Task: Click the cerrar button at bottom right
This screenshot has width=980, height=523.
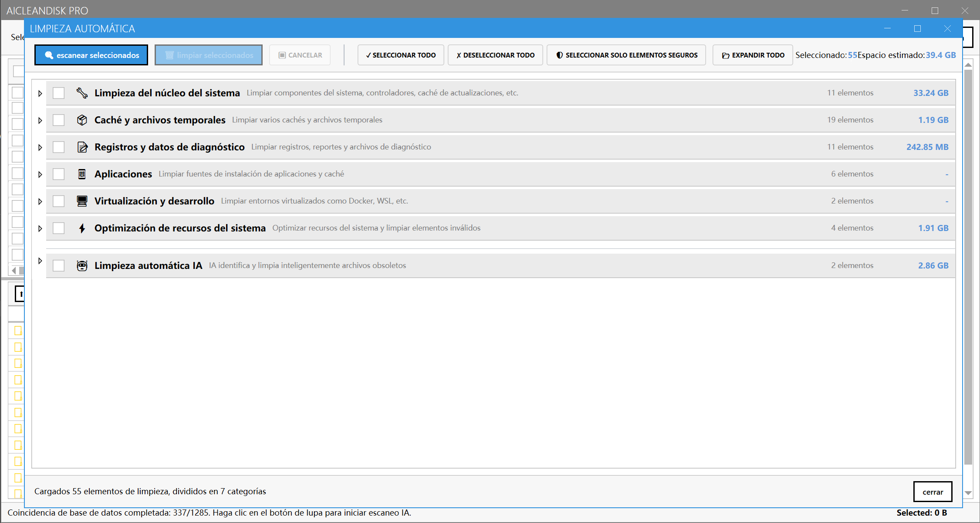Action: [933, 492]
